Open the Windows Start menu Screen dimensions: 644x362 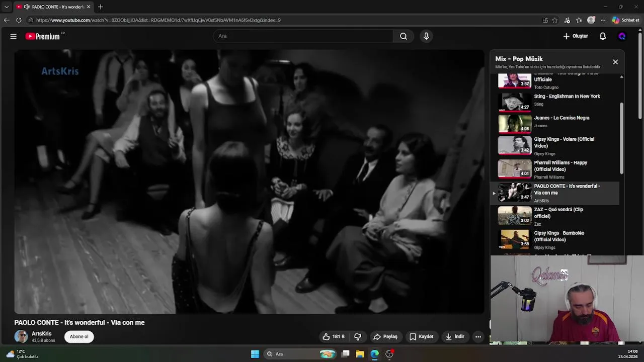point(255,354)
